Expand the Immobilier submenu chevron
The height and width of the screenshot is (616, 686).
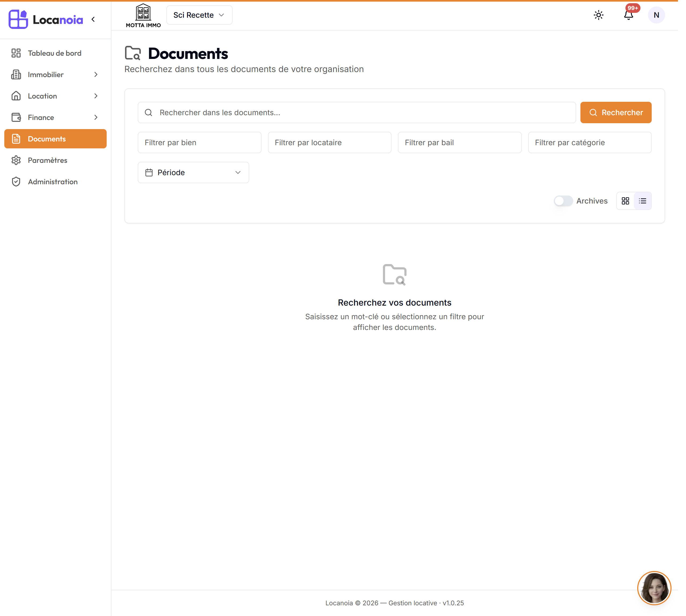tap(96, 74)
